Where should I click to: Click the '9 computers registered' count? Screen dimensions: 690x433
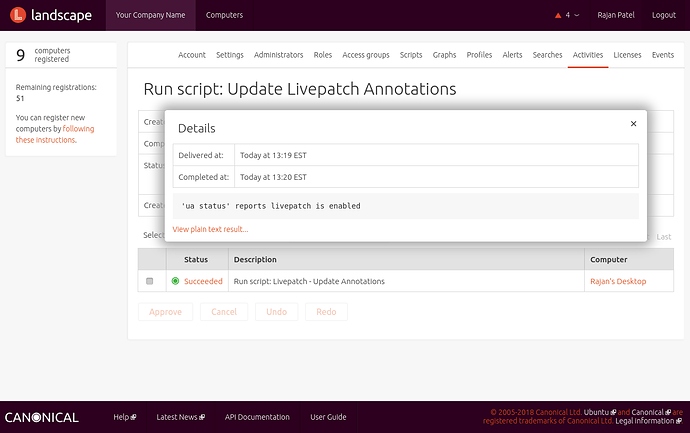click(x=43, y=55)
